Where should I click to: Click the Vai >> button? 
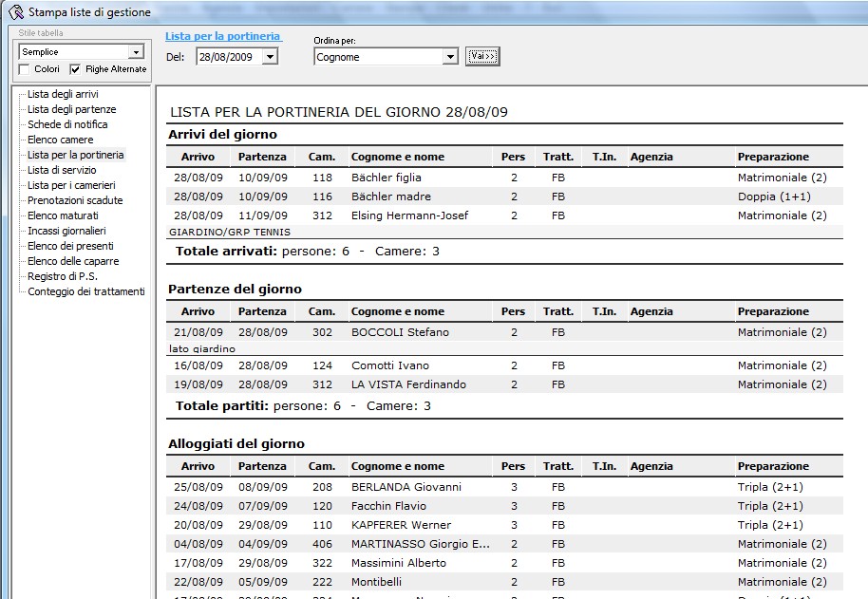pyautogui.click(x=482, y=56)
